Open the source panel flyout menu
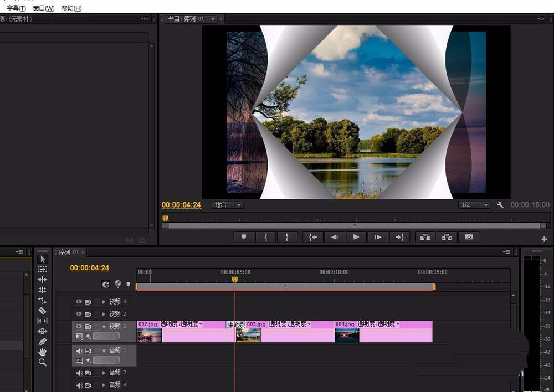The image size is (554, 392). point(144,19)
